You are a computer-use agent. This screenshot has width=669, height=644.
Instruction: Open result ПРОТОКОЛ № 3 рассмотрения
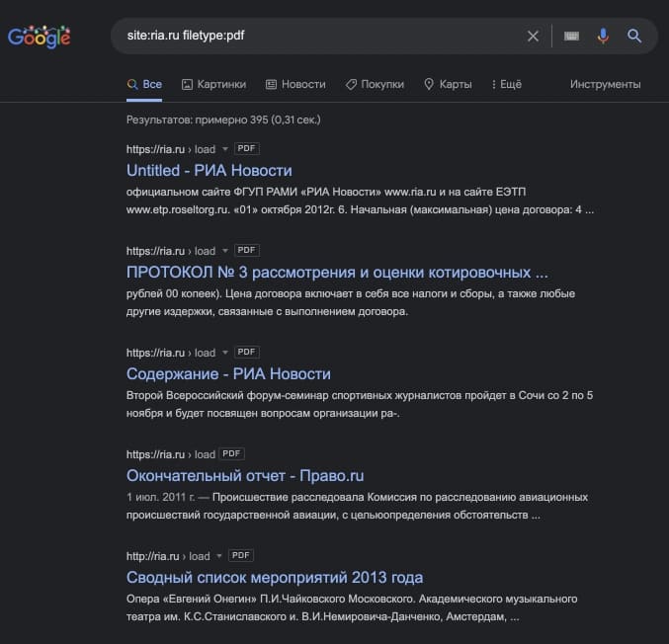pyautogui.click(x=337, y=272)
